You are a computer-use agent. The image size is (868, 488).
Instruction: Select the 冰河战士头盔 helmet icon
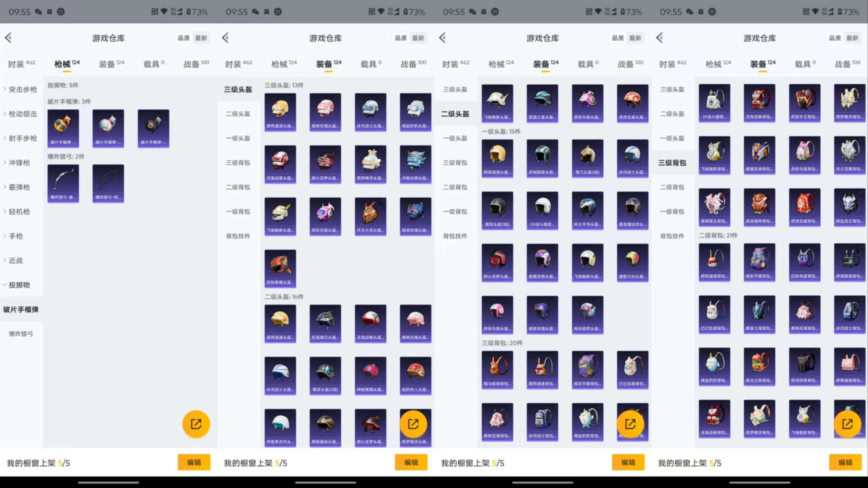pyautogui.click(x=370, y=112)
